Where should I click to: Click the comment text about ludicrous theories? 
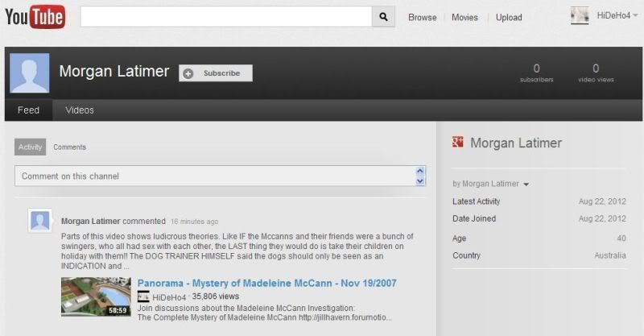click(x=237, y=251)
